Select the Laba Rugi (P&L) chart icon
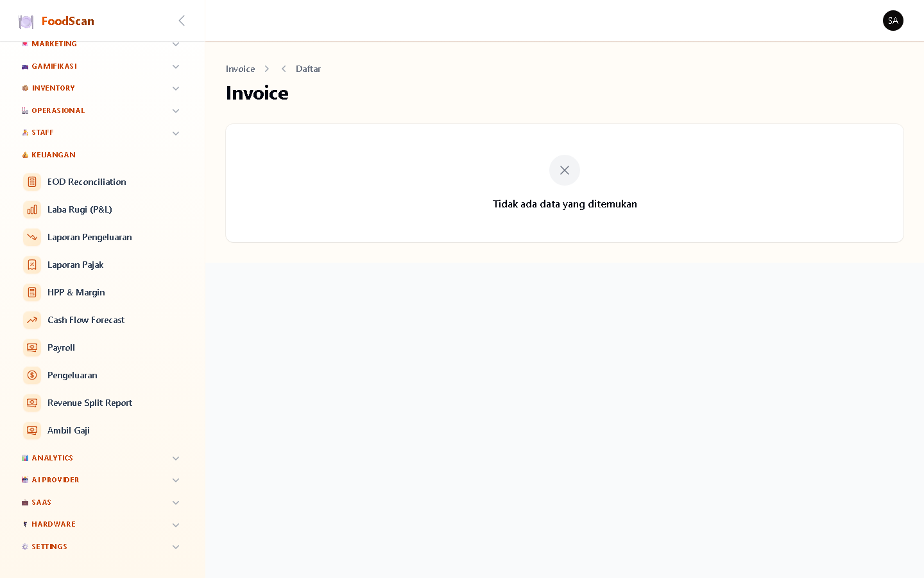This screenshot has width=924, height=578. pos(32,209)
